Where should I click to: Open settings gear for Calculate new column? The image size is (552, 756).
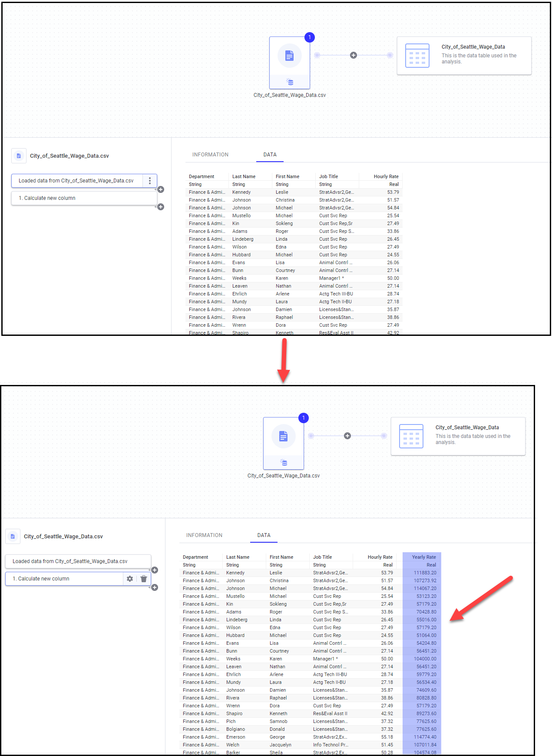(130, 579)
